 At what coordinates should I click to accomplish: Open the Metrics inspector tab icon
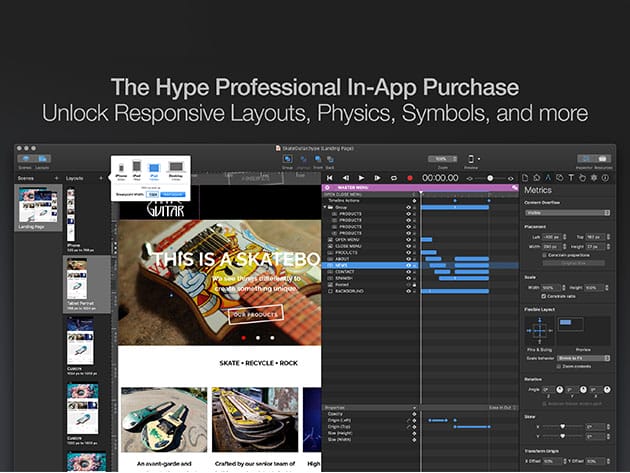548,178
